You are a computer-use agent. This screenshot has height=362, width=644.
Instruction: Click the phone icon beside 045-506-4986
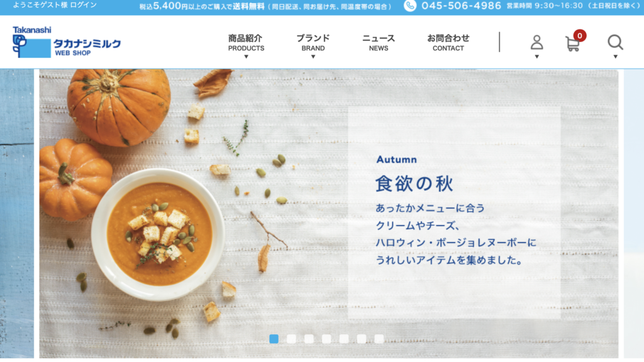pyautogui.click(x=410, y=6)
